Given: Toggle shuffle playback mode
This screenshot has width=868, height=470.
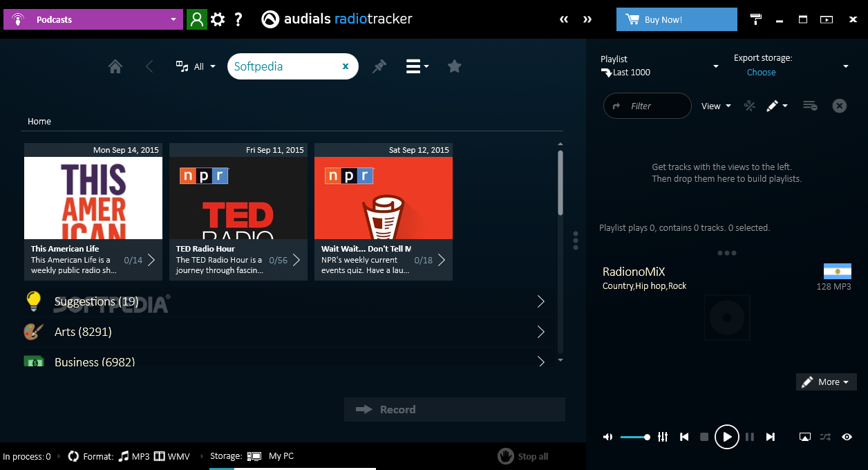Looking at the screenshot, I should click(x=825, y=437).
